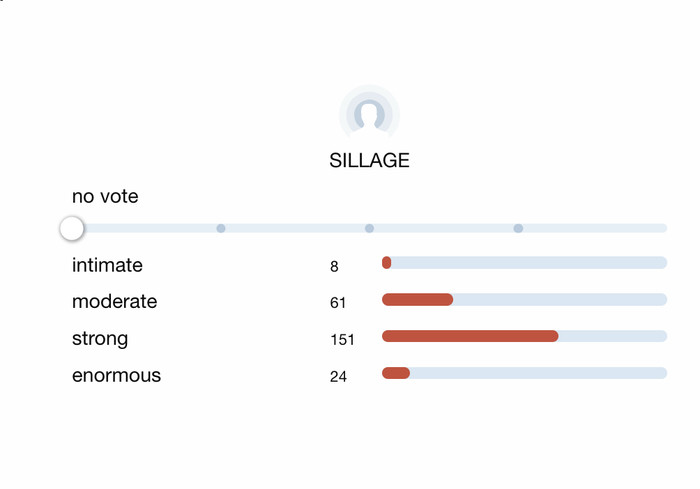700x489 pixels.
Task: Select the 'moderate' rating label
Action: pos(115,301)
